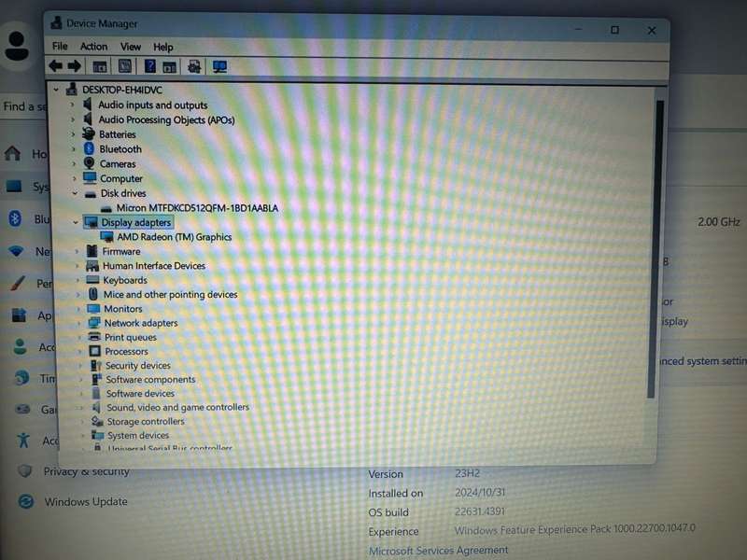Click the System devices category icon

coord(98,435)
